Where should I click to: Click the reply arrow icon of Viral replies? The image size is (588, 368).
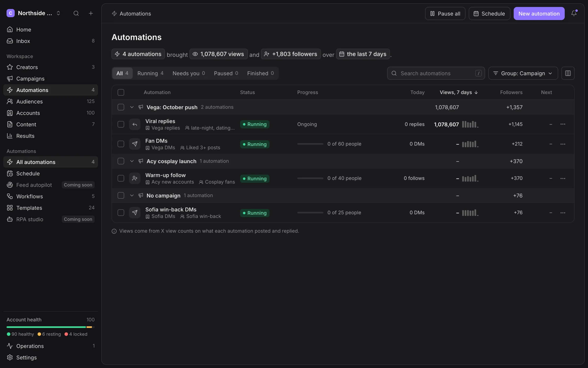(135, 124)
